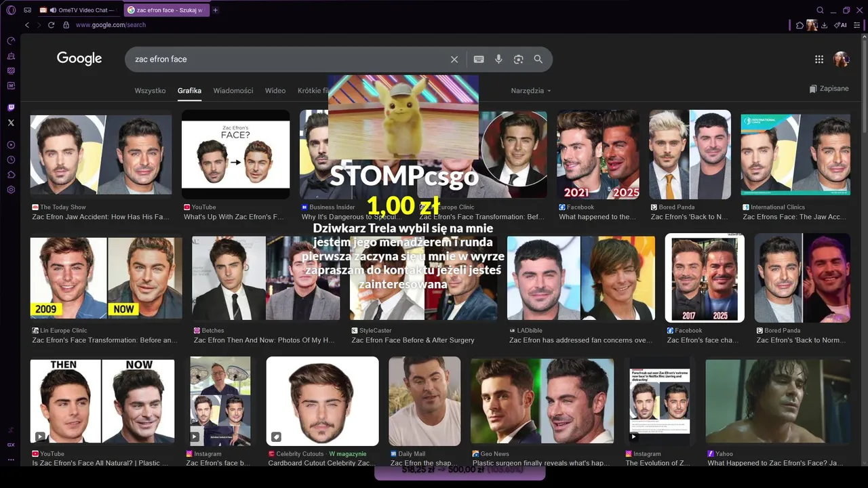
Task: Open tab search in title bar
Action: pos(820,10)
